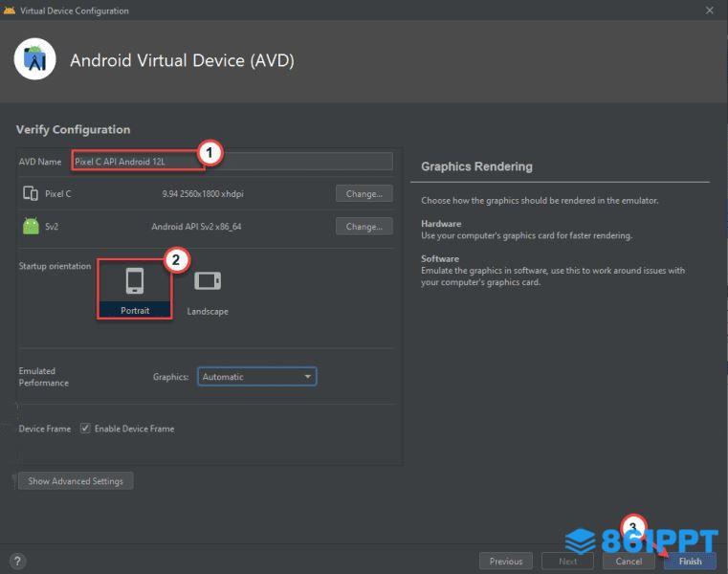Click the Verify Configuration heading
The width and height of the screenshot is (728, 574).
[74, 129]
